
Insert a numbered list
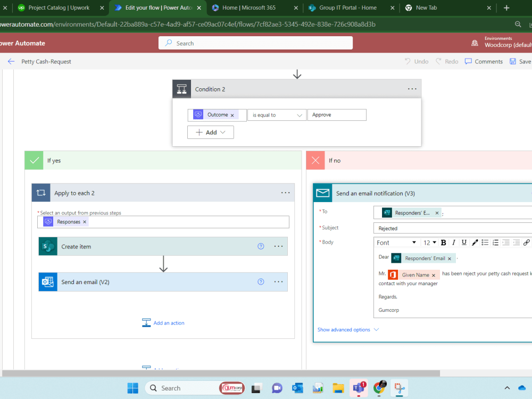coord(496,243)
